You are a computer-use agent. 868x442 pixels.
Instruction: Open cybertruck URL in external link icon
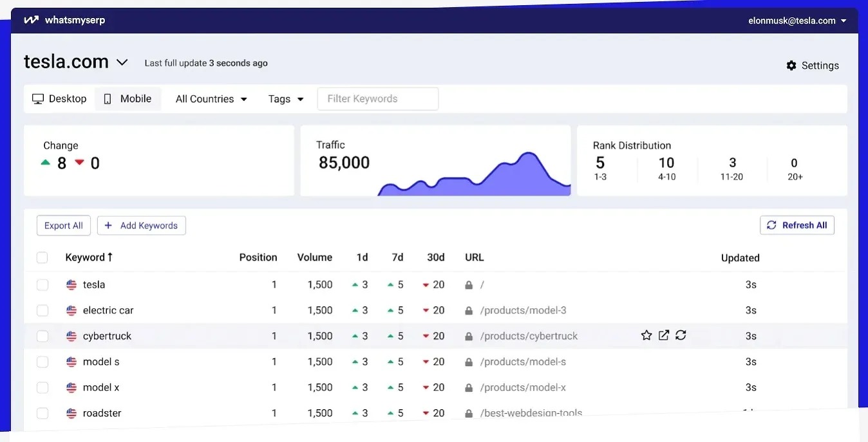coord(664,335)
